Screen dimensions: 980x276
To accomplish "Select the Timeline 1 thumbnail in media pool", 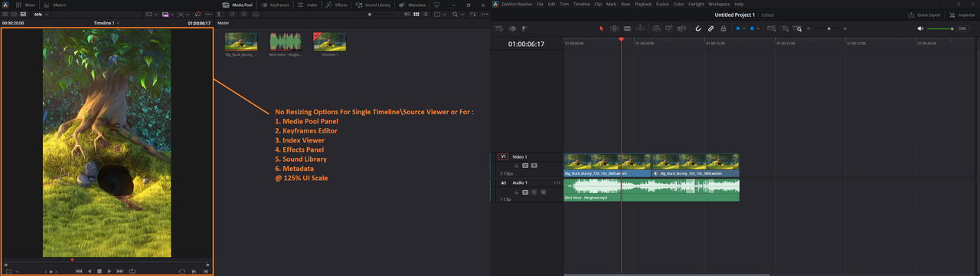I will point(329,41).
